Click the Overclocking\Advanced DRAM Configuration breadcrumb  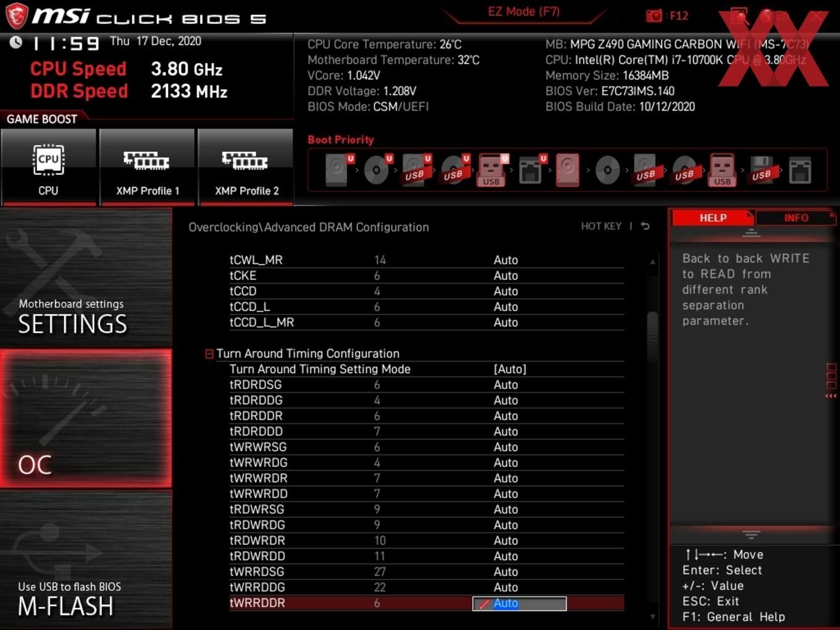309,227
